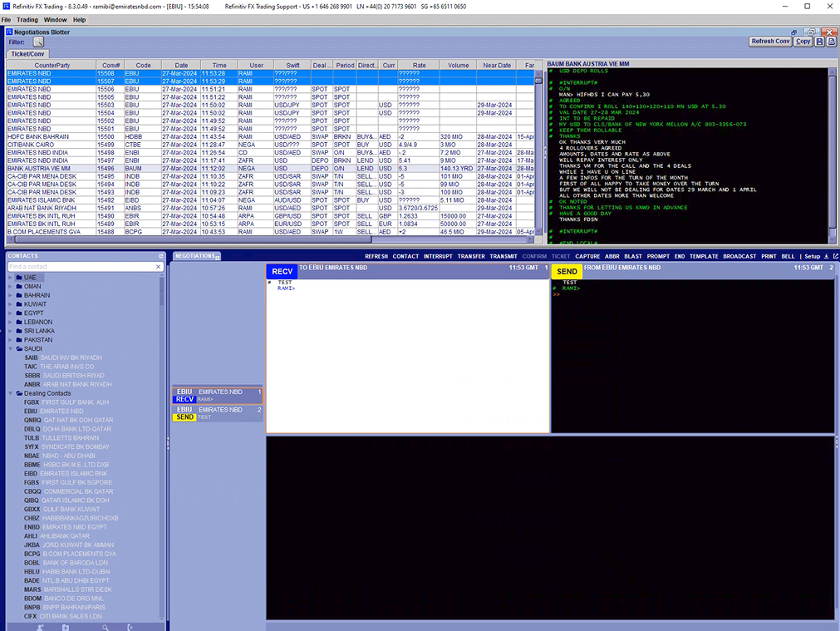Click CAPTURE in negotiations toolbar
This screenshot has height=631, width=840.
587,256
